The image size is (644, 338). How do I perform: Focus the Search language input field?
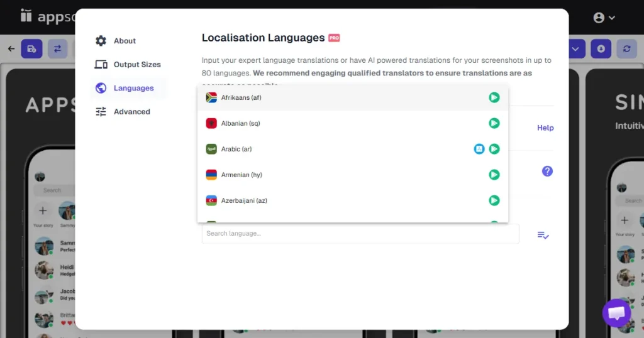click(x=360, y=234)
